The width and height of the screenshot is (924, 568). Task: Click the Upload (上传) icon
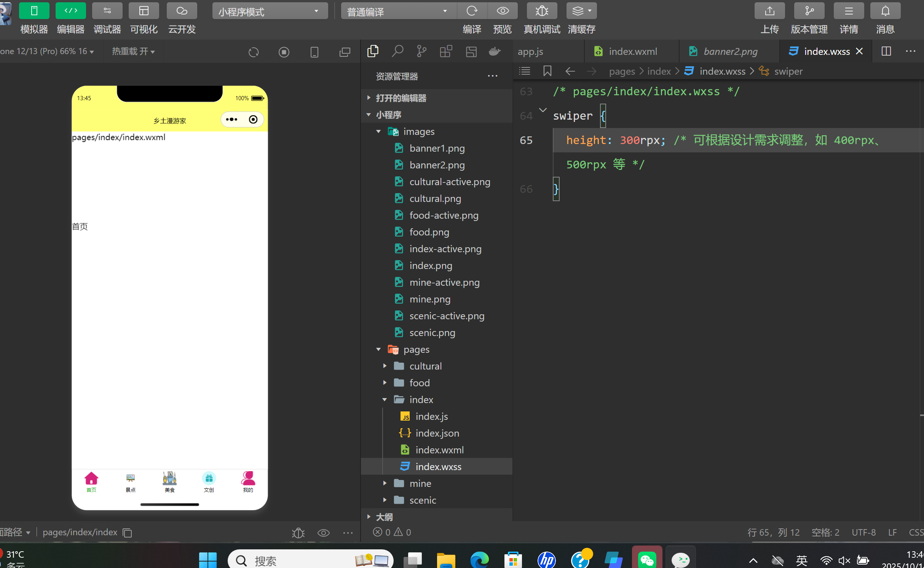pos(769,11)
